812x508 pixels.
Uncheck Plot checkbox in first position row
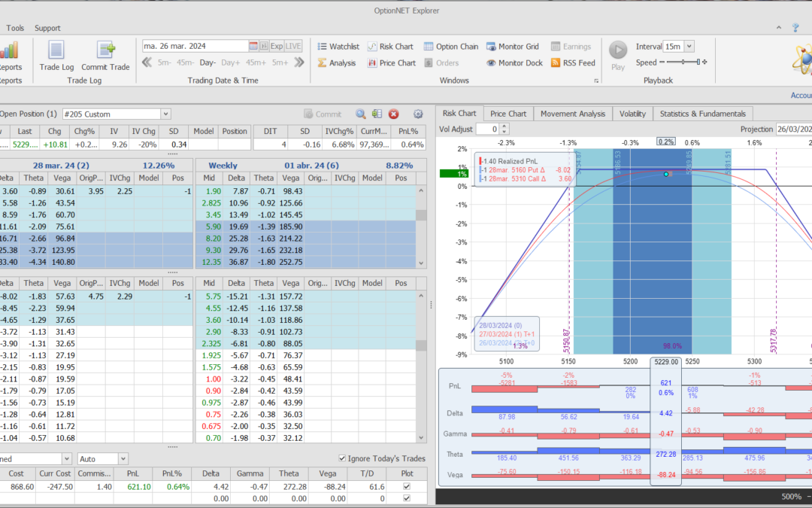tap(407, 487)
